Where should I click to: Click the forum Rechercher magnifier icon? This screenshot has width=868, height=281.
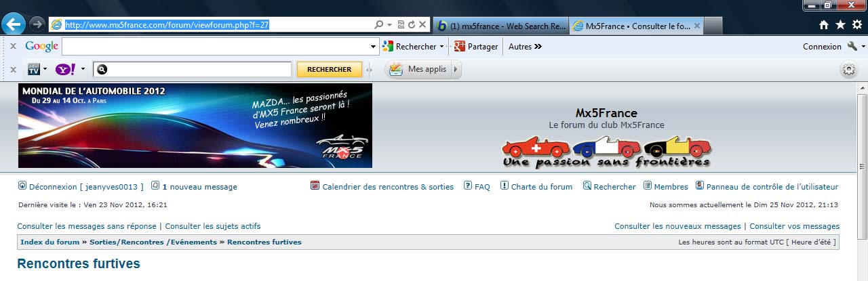click(x=587, y=186)
